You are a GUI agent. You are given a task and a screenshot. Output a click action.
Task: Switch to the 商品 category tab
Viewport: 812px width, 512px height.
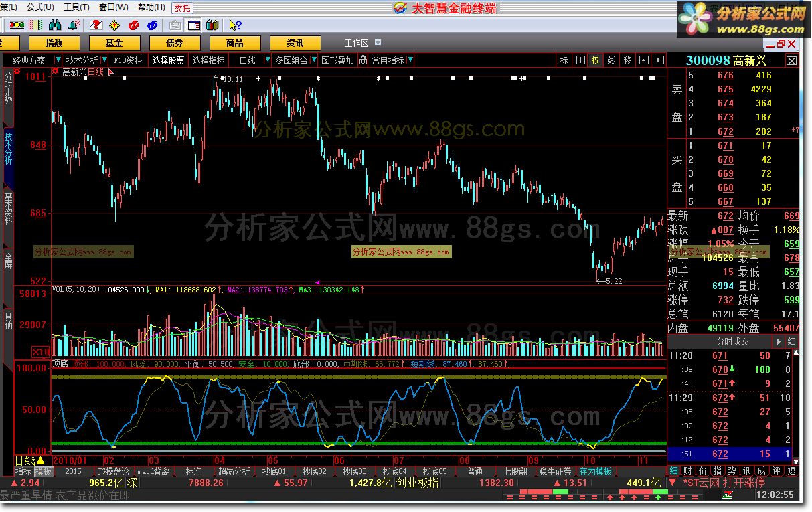(234, 43)
